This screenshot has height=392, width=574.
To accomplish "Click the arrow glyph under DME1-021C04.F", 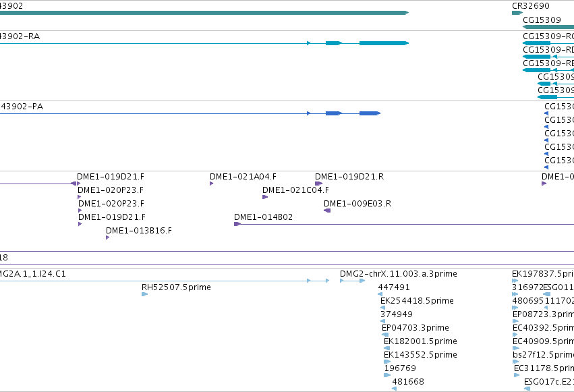I will 265,197.
